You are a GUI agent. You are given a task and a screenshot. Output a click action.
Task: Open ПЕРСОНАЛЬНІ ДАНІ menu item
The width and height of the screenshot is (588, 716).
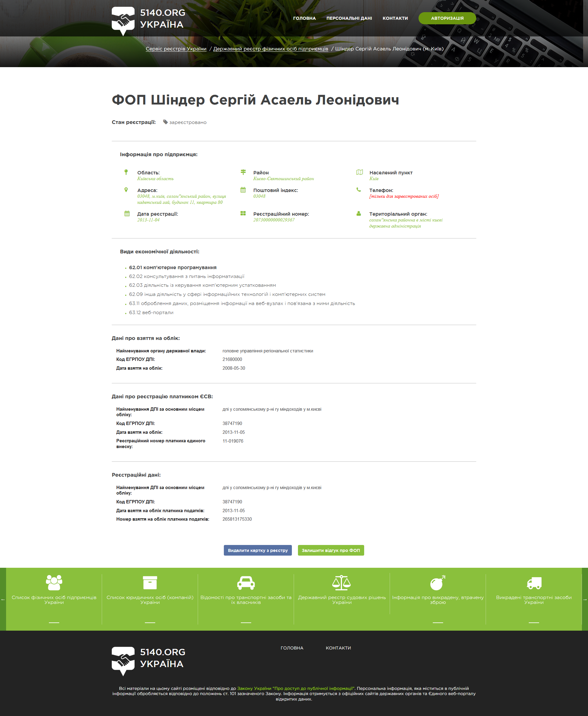[349, 18]
